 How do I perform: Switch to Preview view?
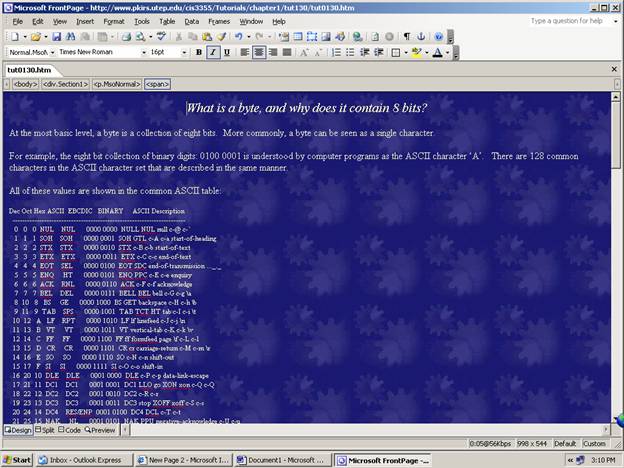pos(100,430)
